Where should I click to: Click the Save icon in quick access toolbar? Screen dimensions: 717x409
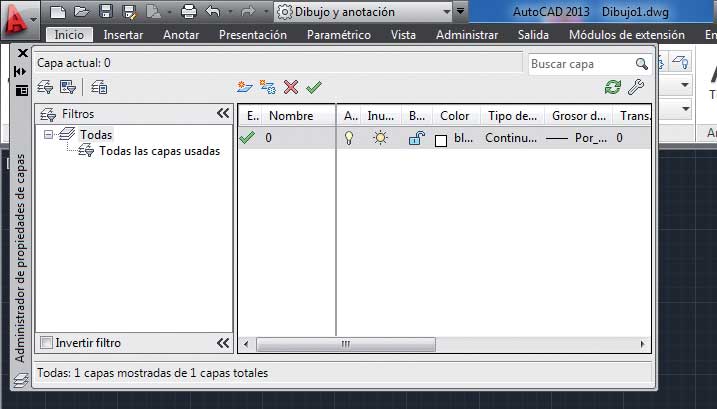coord(105,12)
